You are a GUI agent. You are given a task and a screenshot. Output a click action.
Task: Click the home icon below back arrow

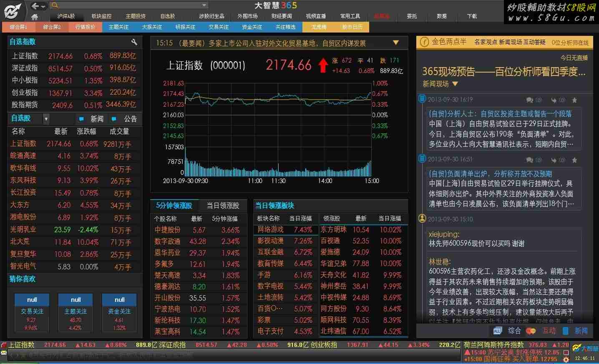tap(35, 17)
